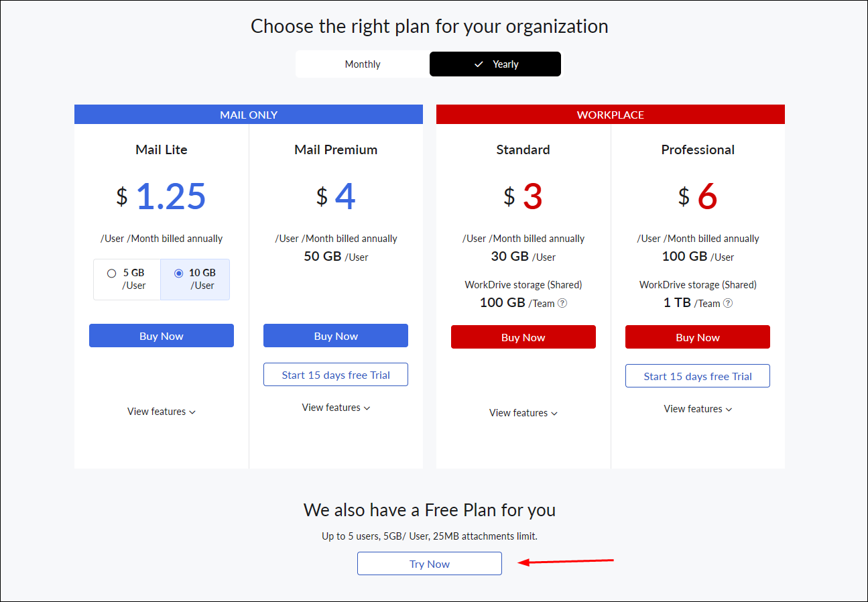Expand View features under Professional plan
The height and width of the screenshot is (602, 868).
(698, 409)
